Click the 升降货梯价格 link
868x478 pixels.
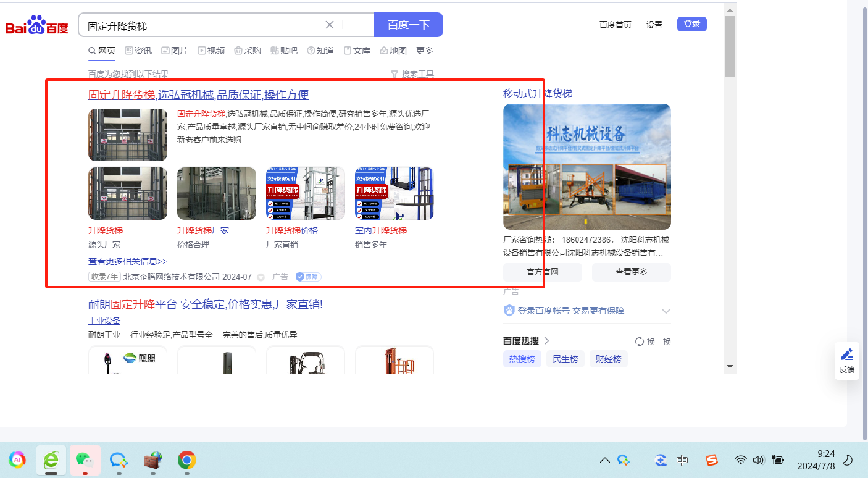click(292, 230)
